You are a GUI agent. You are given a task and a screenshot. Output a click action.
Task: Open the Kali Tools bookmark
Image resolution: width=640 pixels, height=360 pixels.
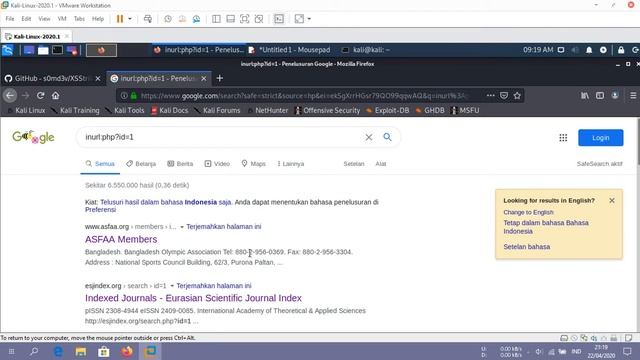124,110
